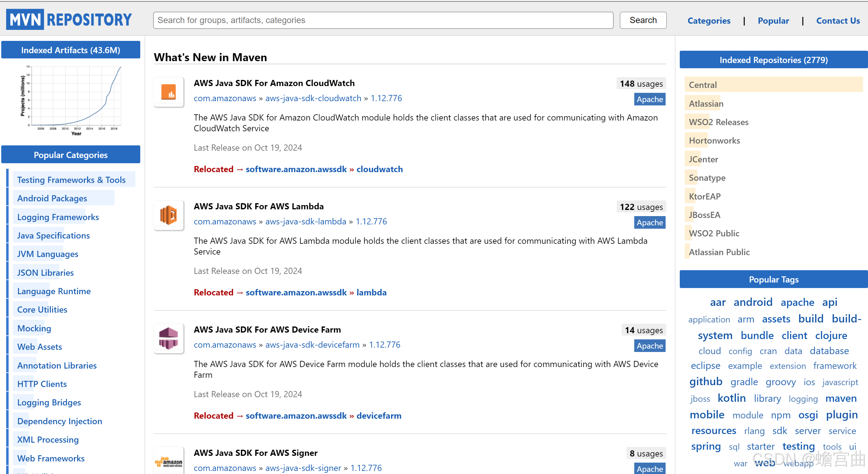Open AWS Java SDK For Amazon CloudWatch title
This screenshot has width=868, height=474.
click(274, 83)
